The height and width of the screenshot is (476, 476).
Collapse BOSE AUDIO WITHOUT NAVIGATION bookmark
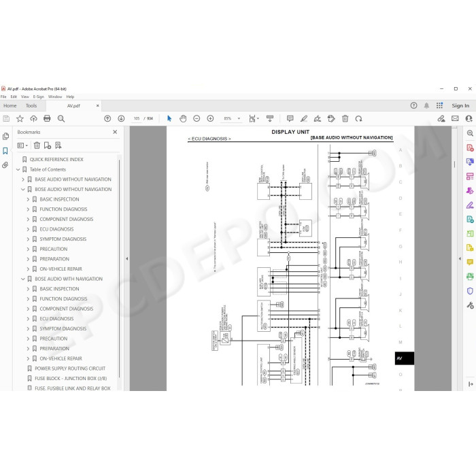[x=23, y=190]
